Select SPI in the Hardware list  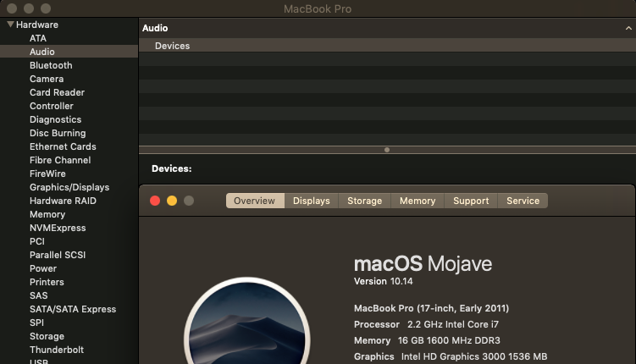pos(36,323)
